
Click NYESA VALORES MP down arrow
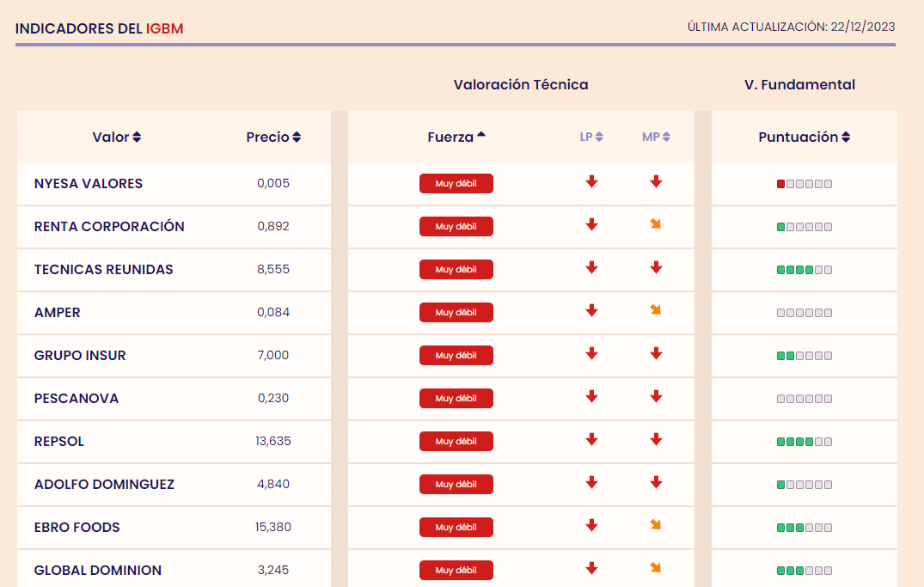point(656,181)
